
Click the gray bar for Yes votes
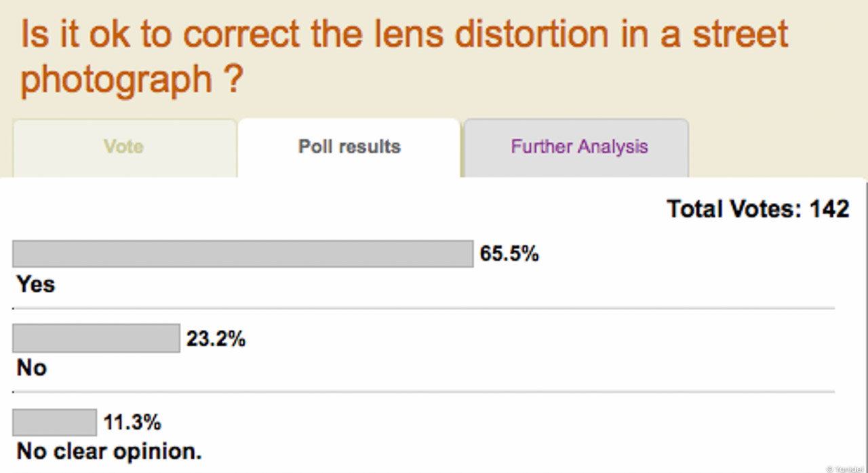tap(243, 254)
